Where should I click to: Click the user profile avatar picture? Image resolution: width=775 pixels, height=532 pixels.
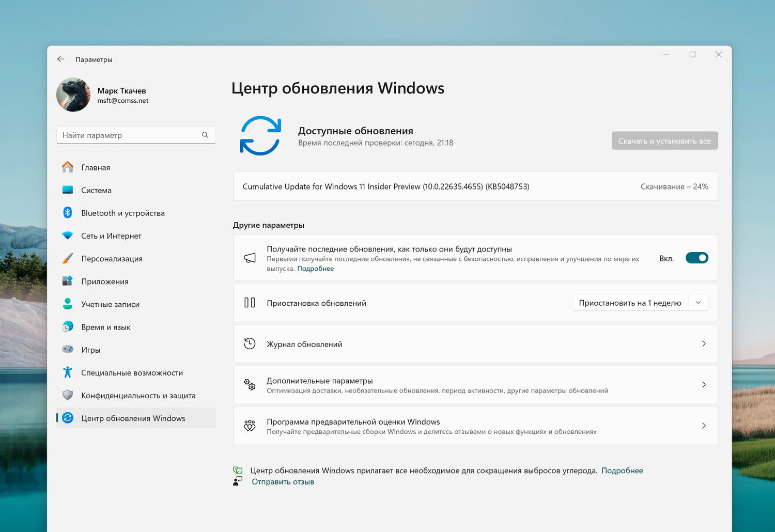coord(73,95)
